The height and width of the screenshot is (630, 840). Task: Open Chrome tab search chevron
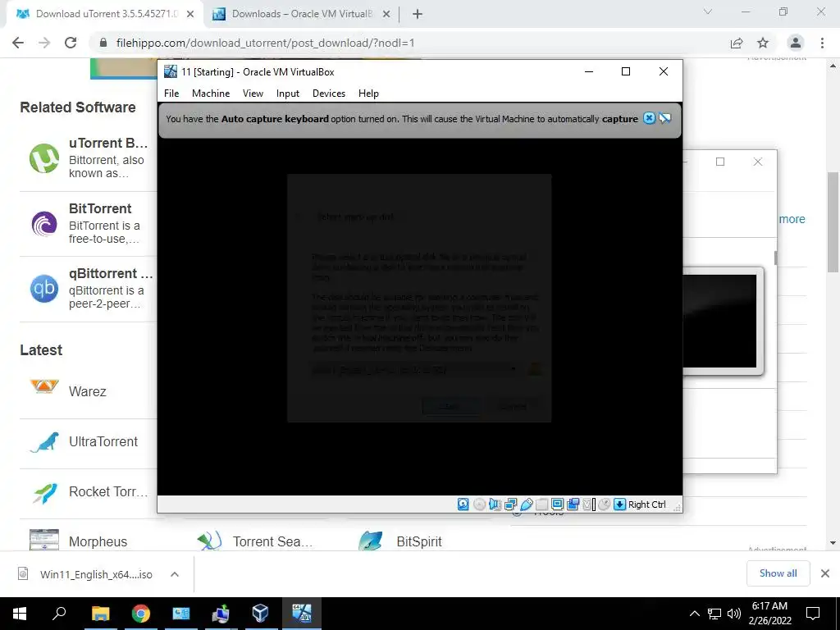708,11
